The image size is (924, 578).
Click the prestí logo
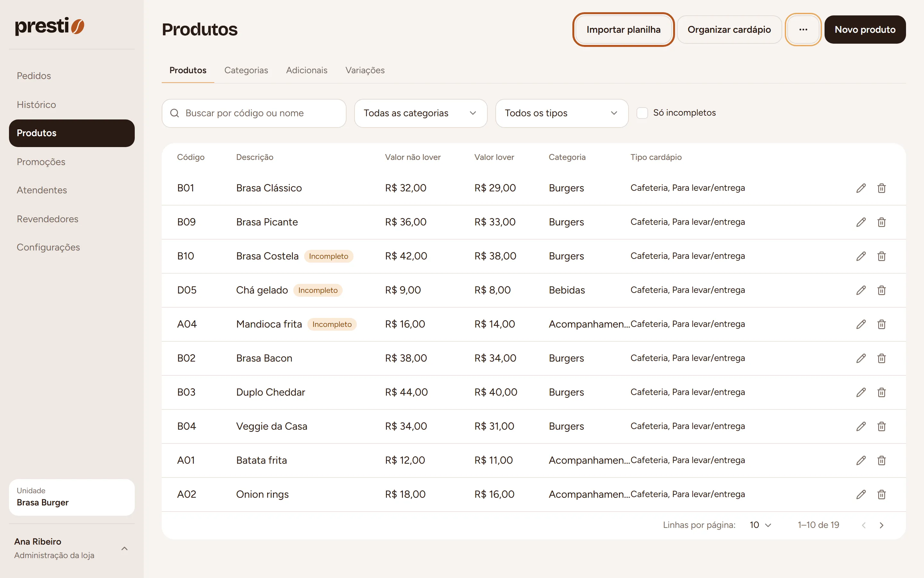click(x=50, y=26)
